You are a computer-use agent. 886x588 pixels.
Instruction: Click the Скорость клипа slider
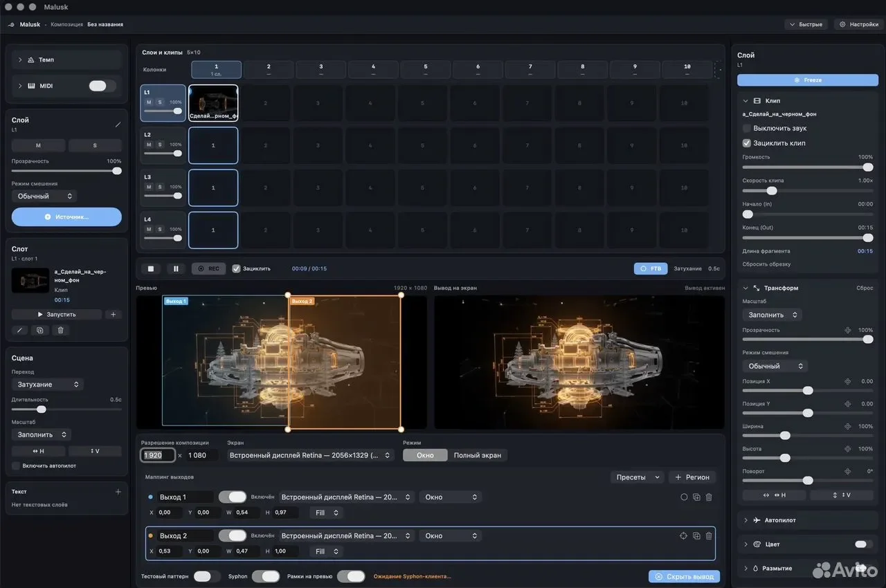tap(808, 191)
